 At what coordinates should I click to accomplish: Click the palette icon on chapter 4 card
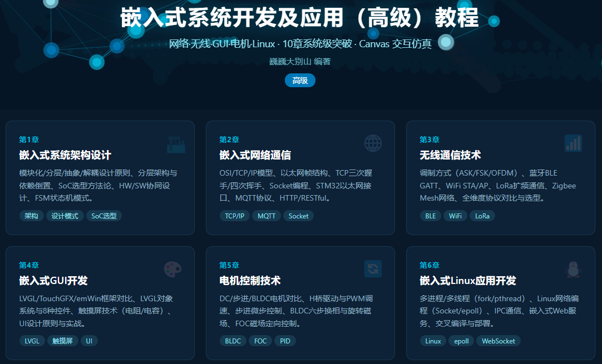tap(173, 270)
